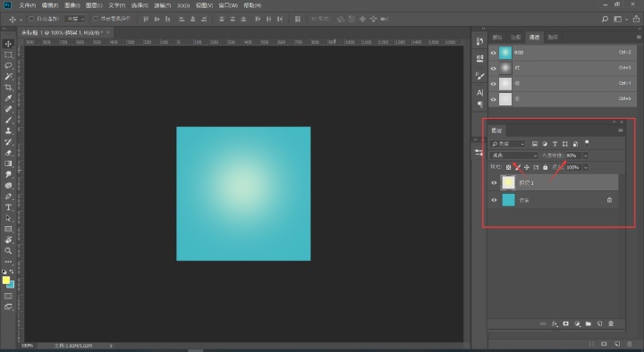Select the Dodge tool
Viewport: 644px width, 352px height.
(x=8, y=186)
